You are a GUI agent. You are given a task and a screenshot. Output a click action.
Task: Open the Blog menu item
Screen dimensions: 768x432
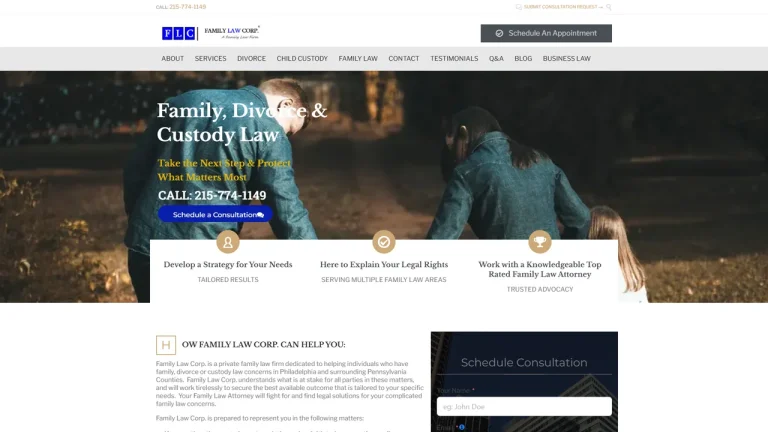523,58
